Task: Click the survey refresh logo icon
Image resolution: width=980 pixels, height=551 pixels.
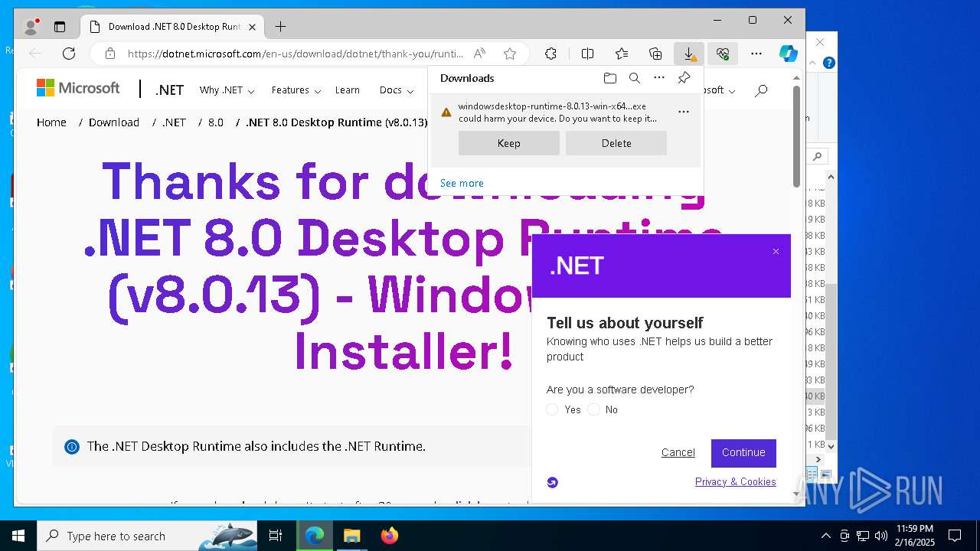Action: (553, 482)
